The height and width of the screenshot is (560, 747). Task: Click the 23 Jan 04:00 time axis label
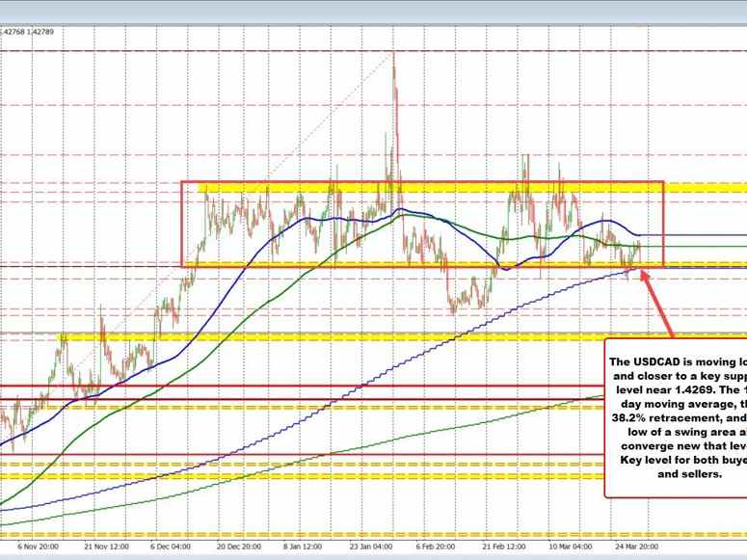[x=371, y=547]
